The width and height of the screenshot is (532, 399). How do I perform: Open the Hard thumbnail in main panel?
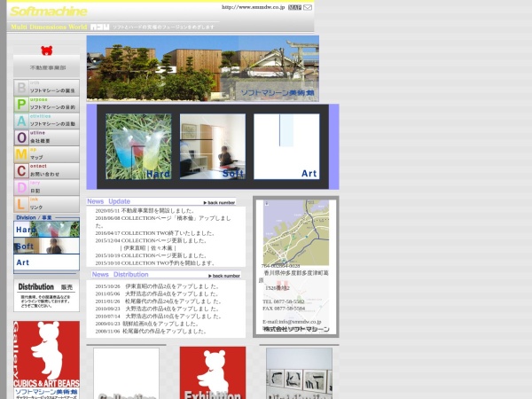pos(138,146)
